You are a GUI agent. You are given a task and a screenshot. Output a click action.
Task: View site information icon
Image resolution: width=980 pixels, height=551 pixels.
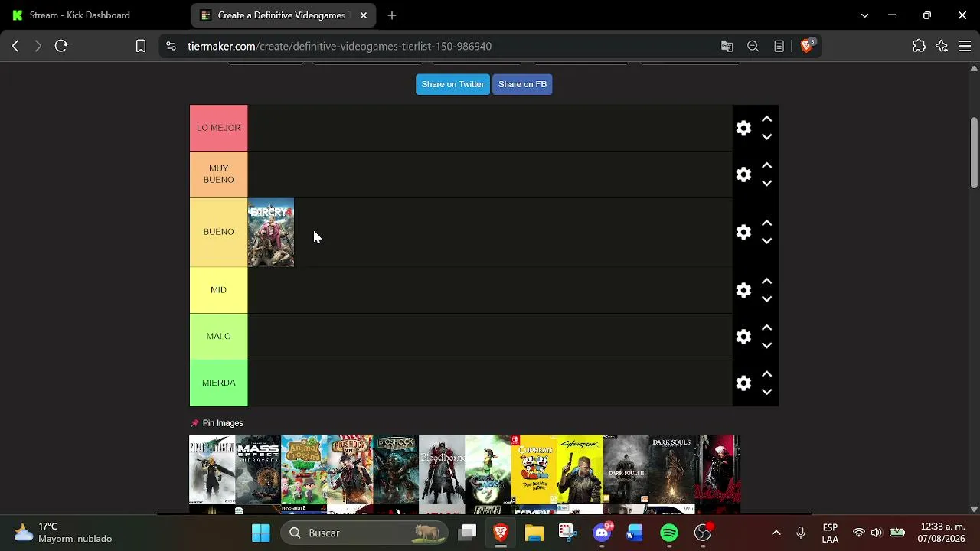click(x=171, y=46)
